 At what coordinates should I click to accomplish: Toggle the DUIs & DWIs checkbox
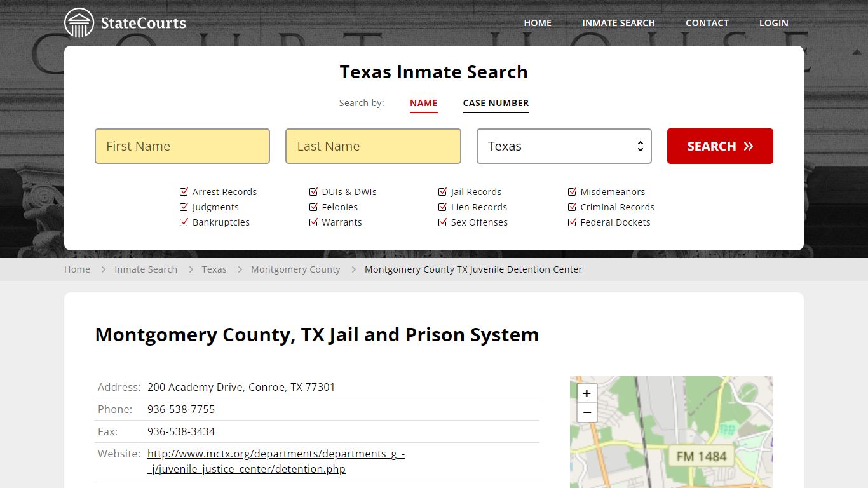pos(313,192)
